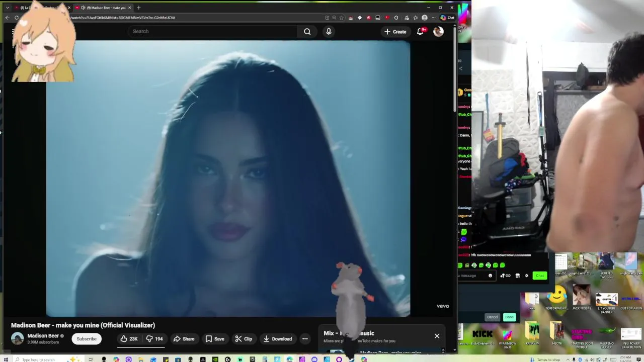Go back in browser history

coord(7,18)
